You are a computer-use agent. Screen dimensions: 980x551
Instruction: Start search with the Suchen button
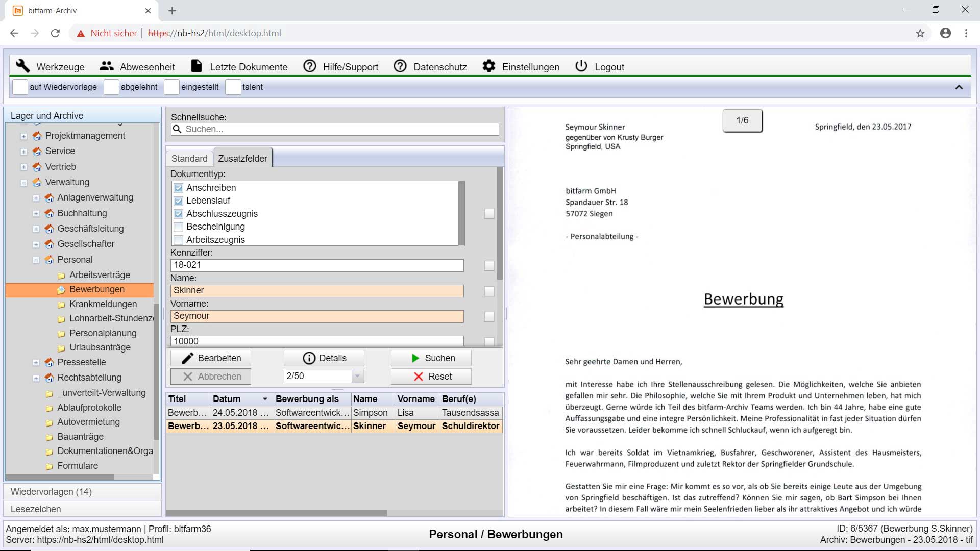[x=431, y=358]
